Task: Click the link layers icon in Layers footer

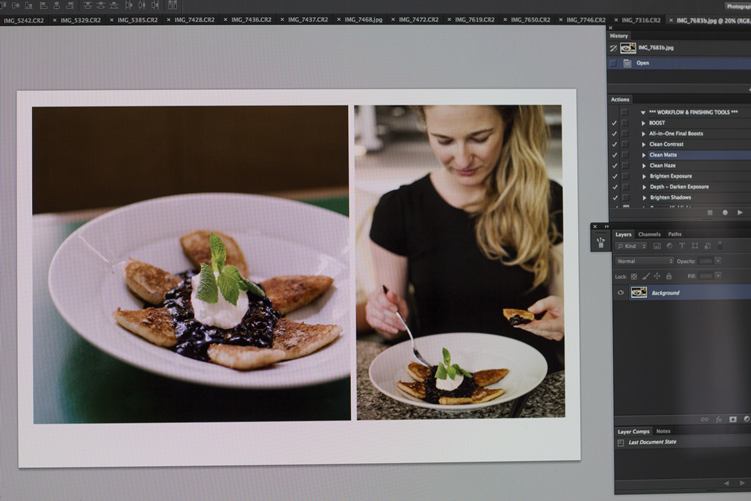Action: pos(705,420)
